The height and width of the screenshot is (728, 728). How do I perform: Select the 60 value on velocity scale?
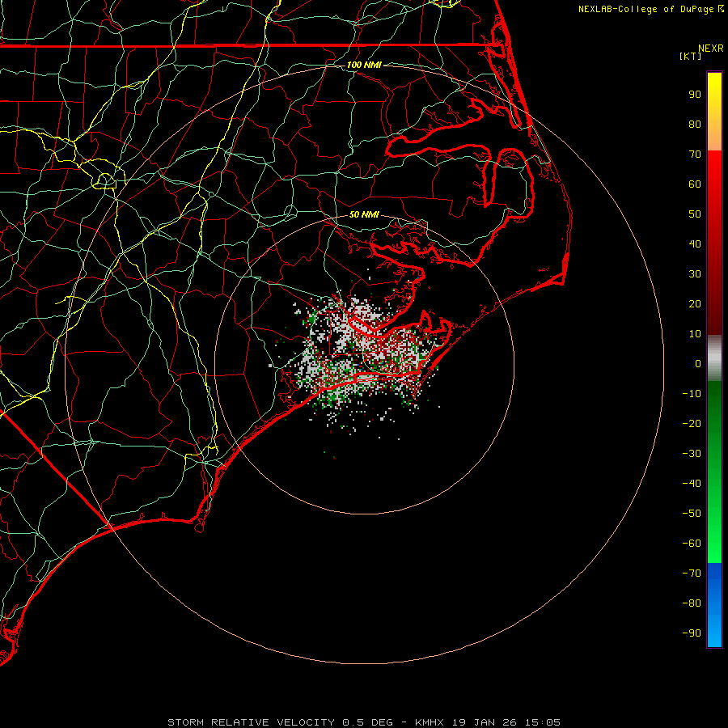(x=695, y=184)
